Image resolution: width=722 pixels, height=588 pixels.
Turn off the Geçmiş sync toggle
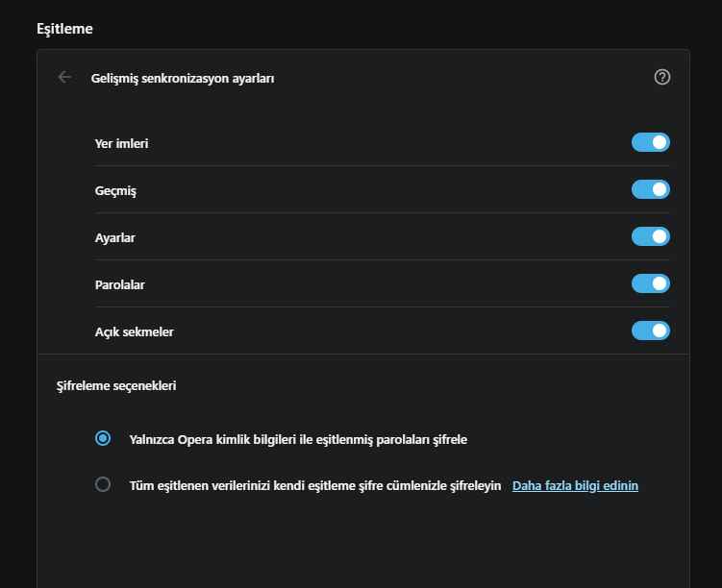pos(650,189)
